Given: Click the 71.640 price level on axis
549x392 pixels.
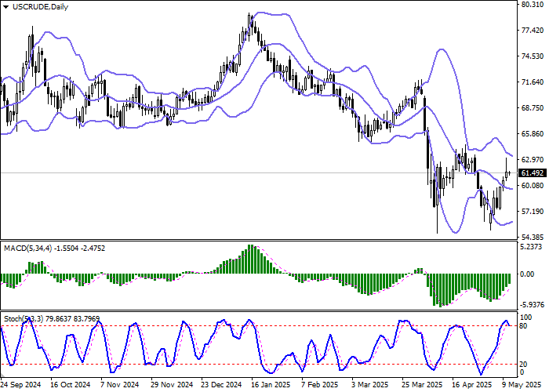Looking at the screenshot, I should 533,82.
